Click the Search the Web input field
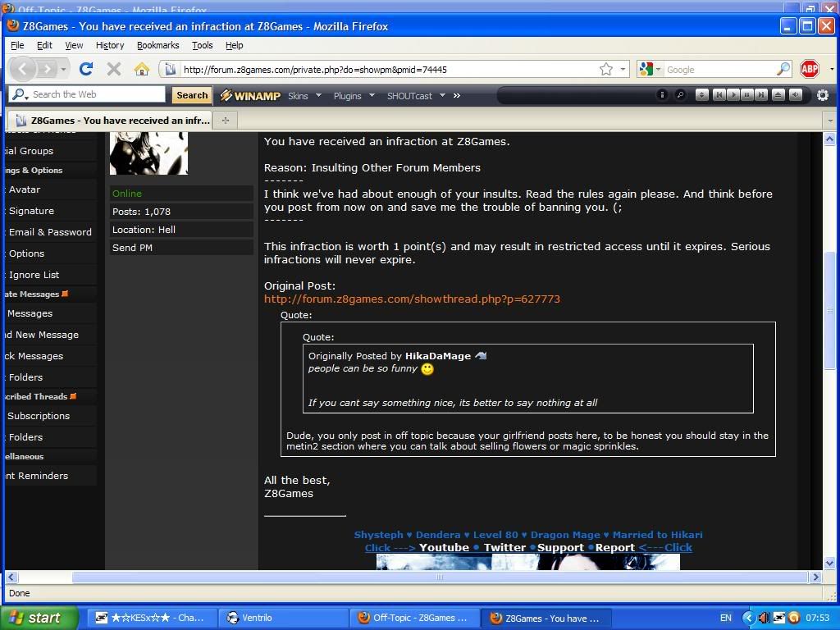The width and height of the screenshot is (840, 630). [94, 95]
